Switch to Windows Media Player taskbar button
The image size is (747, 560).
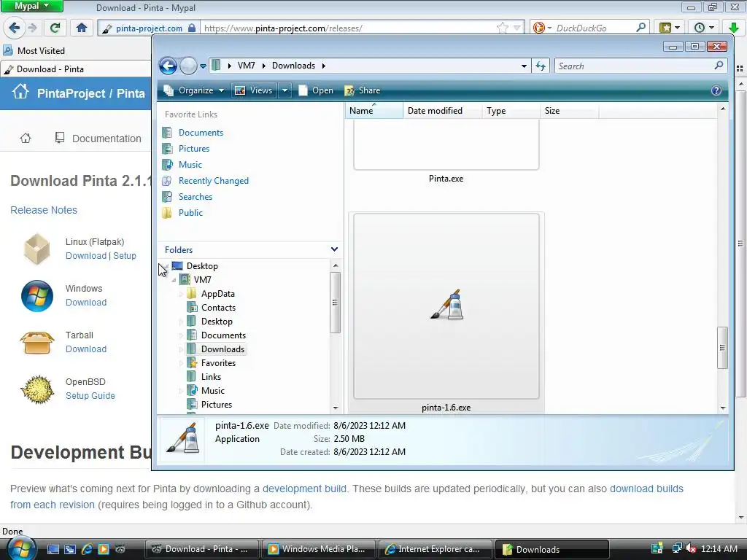[318, 549]
